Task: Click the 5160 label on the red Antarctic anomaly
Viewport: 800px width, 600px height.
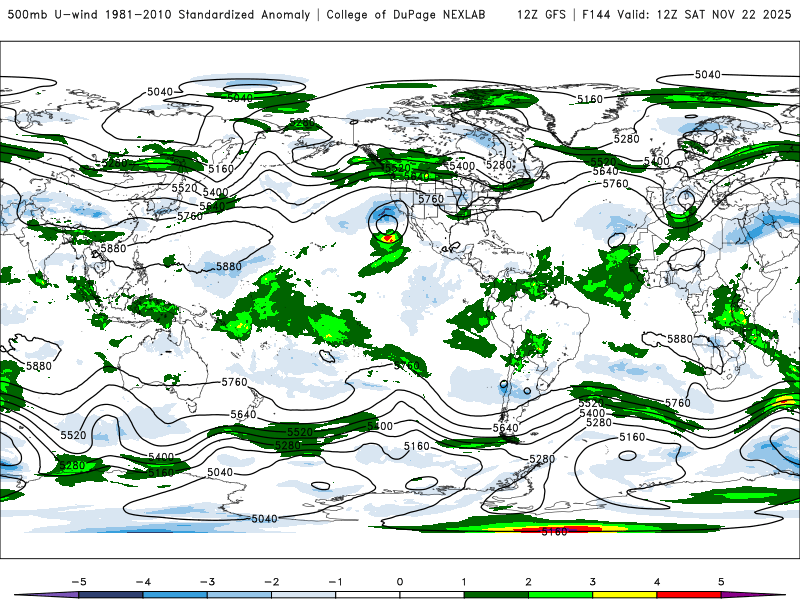Action: pyautogui.click(x=554, y=532)
